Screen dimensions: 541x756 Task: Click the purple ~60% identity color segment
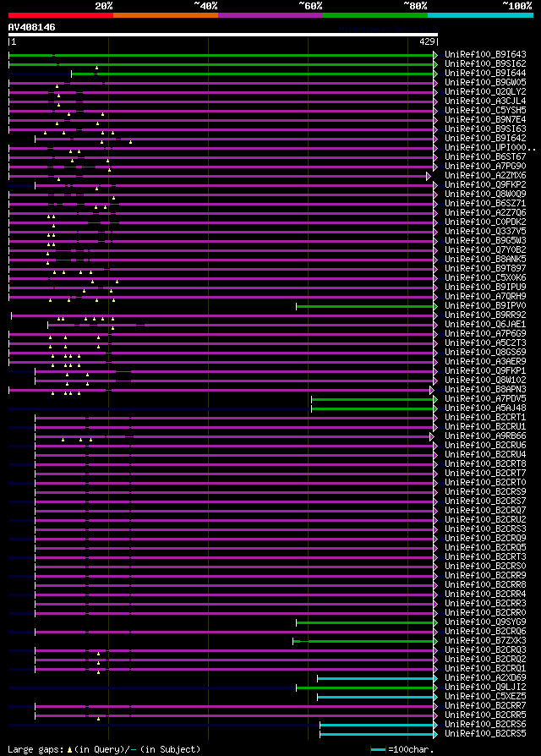point(270,15)
